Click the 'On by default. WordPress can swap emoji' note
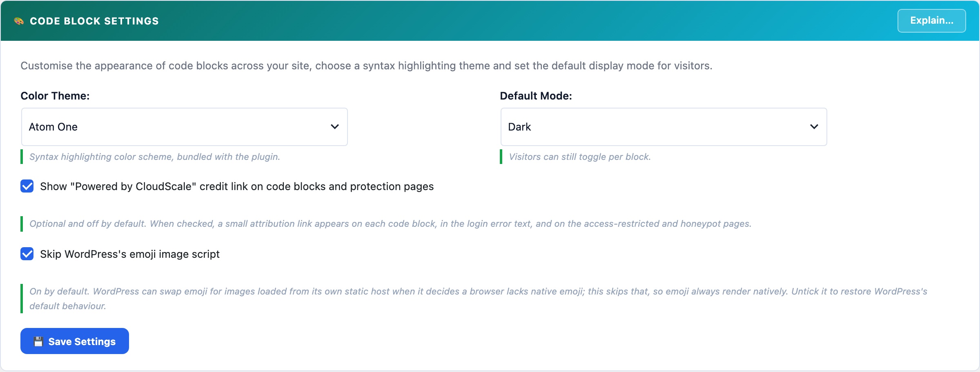 [478, 299]
